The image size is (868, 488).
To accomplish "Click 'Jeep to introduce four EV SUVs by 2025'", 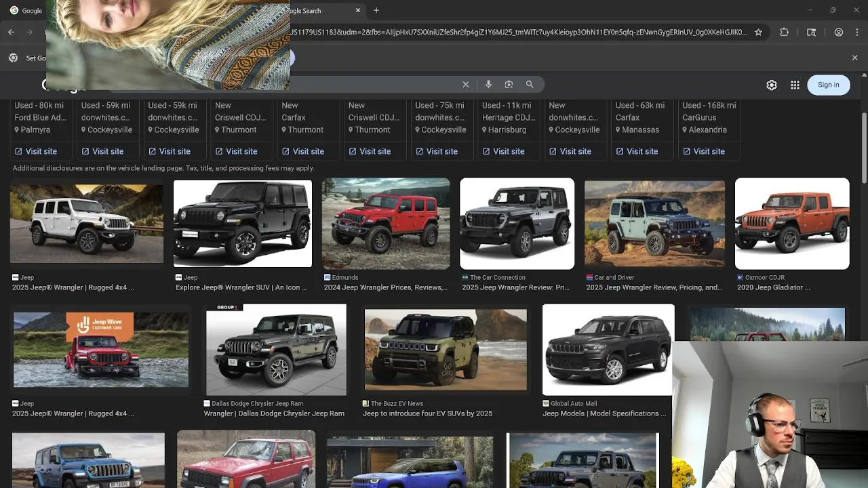I will coord(427,413).
